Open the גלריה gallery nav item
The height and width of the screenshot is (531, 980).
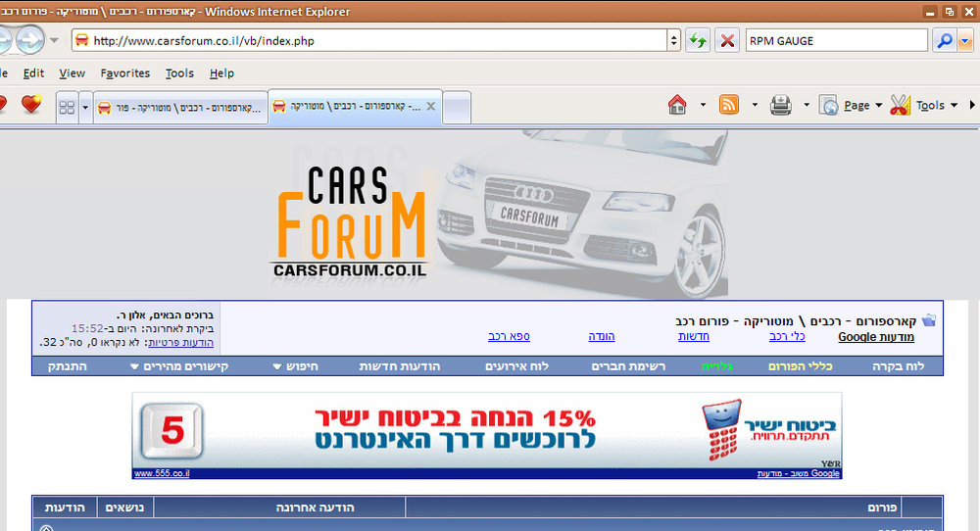click(x=717, y=366)
